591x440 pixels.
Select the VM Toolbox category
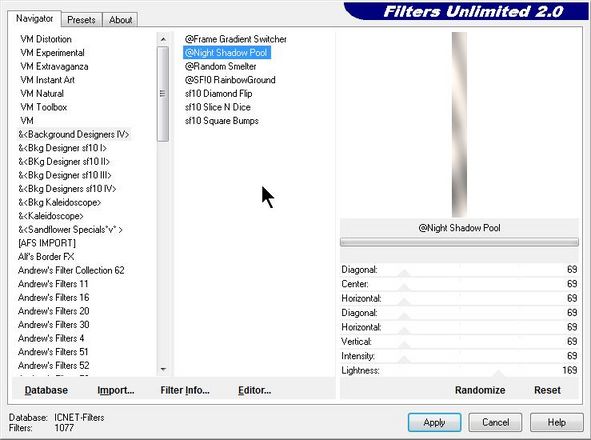click(44, 107)
